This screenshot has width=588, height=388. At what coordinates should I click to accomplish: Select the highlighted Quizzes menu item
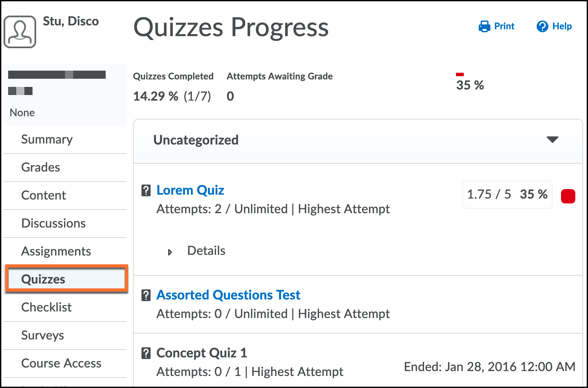tap(43, 279)
